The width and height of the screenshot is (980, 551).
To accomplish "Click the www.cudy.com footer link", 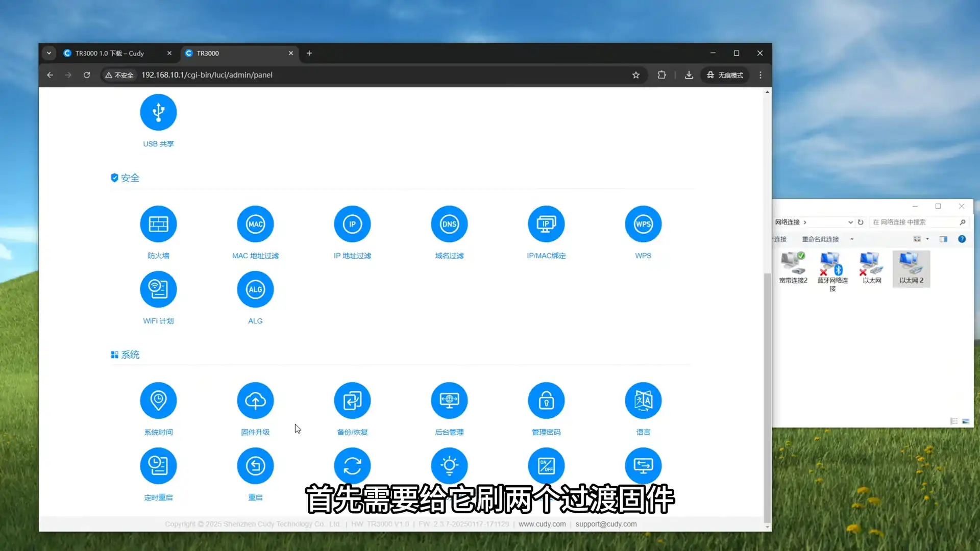I will tap(542, 524).
